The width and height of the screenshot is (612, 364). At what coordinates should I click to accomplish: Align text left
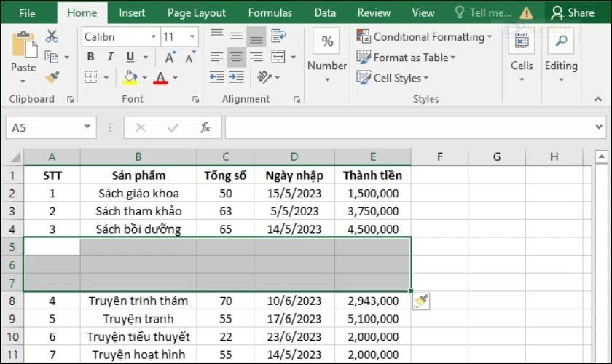(x=216, y=57)
